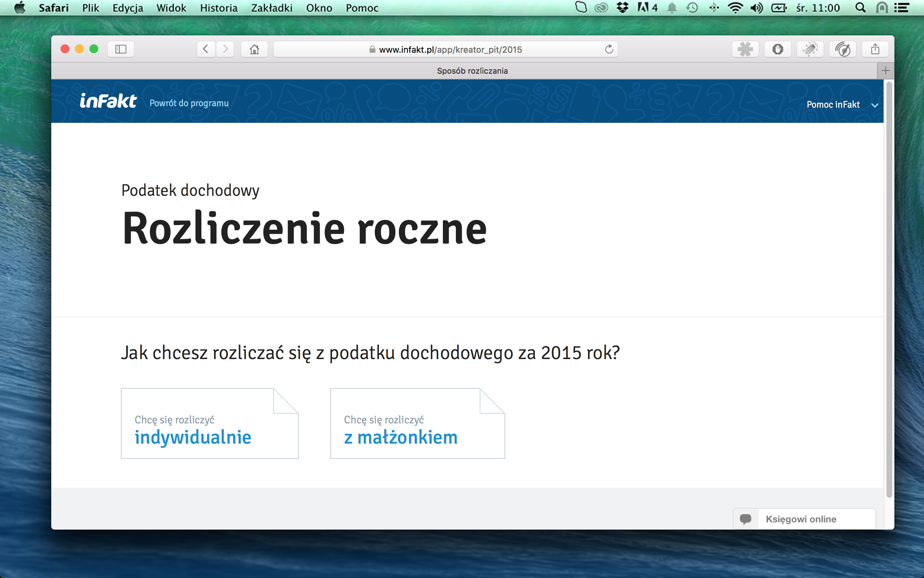Click the Rozliczenie roczne heading
The image size is (924, 578).
click(x=304, y=229)
